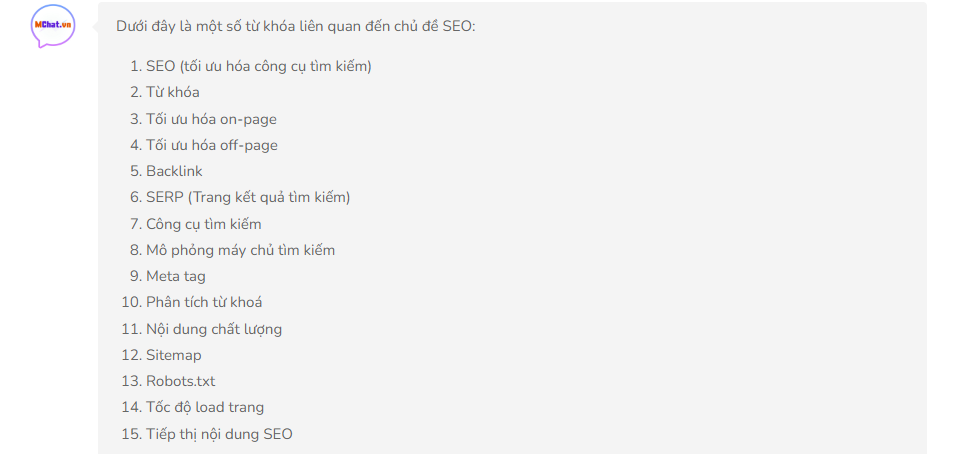Click "Mô phỏng máy chủ tìm kiếm"
The width and height of the screenshot is (955, 454).
click(x=240, y=250)
